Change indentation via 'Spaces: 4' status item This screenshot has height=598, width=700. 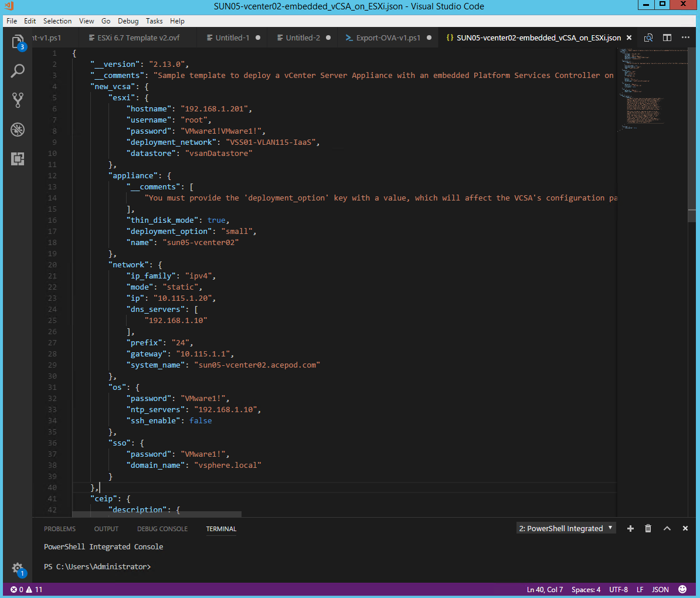pyautogui.click(x=586, y=590)
